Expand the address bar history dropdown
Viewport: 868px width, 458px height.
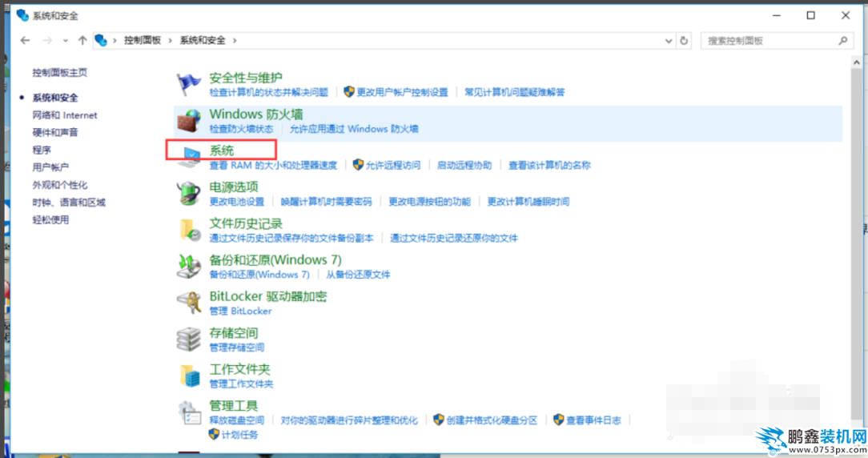click(x=668, y=40)
